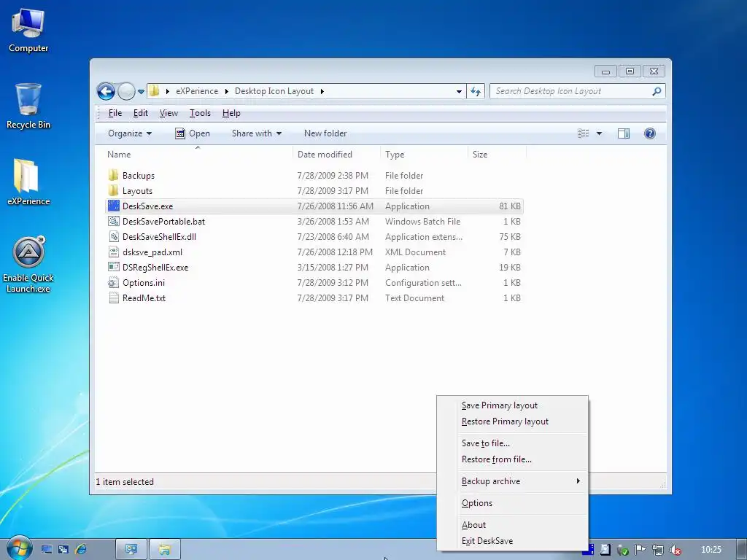Open the Computer desktop icon

click(28, 30)
